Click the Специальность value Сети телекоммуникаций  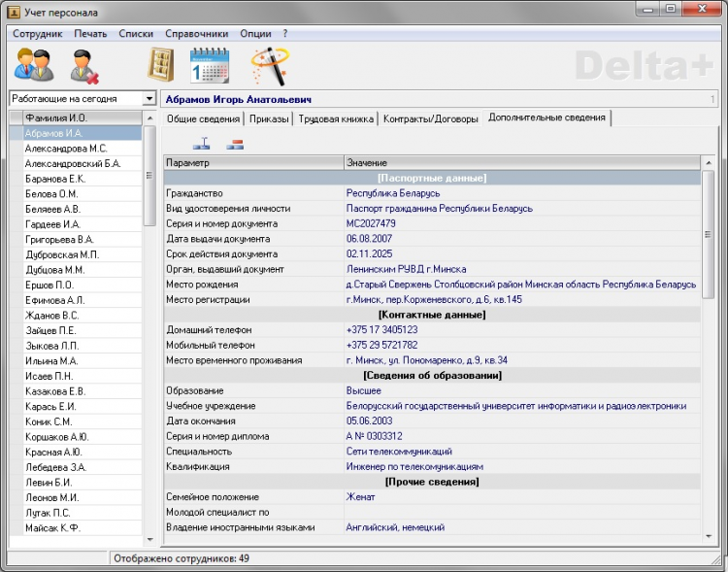point(399,452)
